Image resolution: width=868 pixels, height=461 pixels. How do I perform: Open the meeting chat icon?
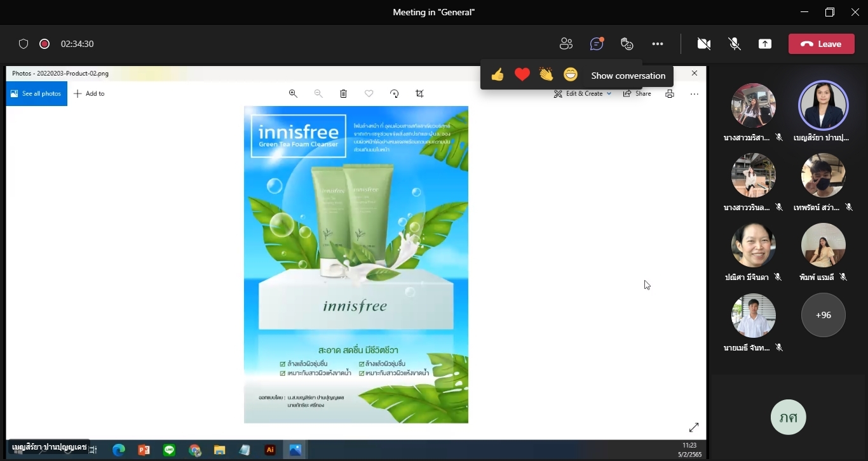(x=596, y=44)
